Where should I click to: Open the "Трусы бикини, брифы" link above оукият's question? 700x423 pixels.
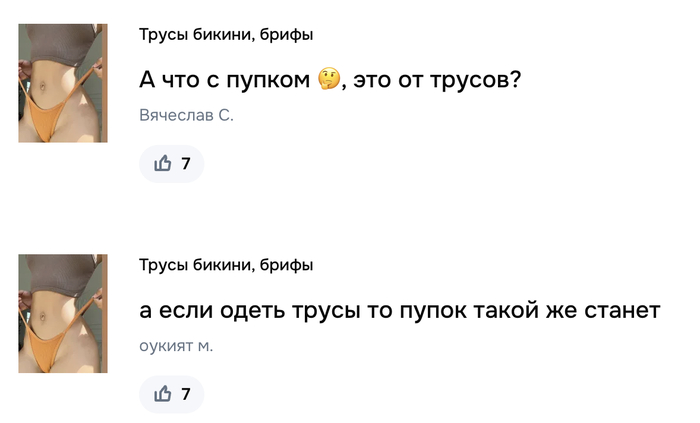click(x=226, y=265)
